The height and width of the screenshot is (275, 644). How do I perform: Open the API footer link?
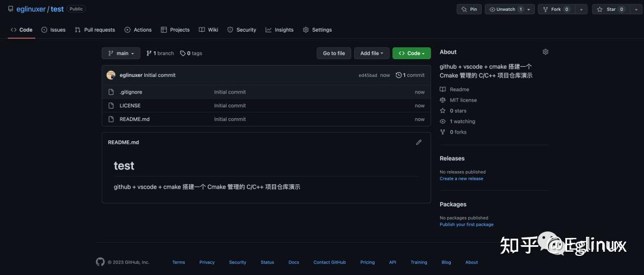point(392,262)
